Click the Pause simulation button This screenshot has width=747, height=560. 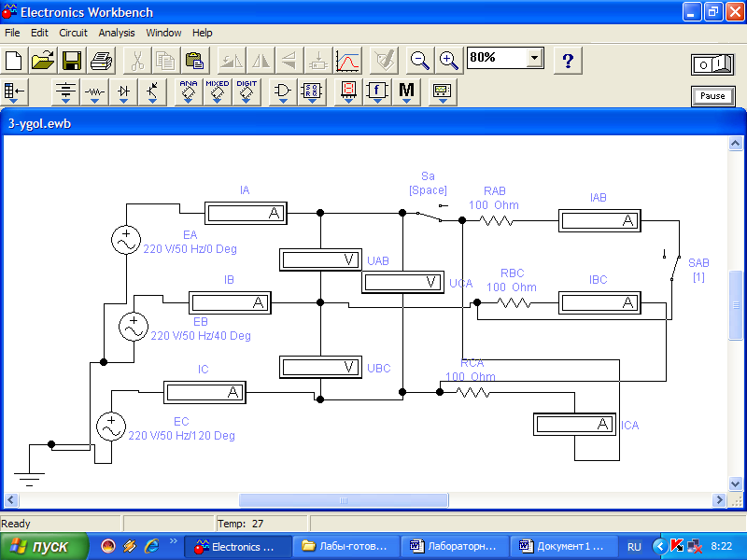712,96
